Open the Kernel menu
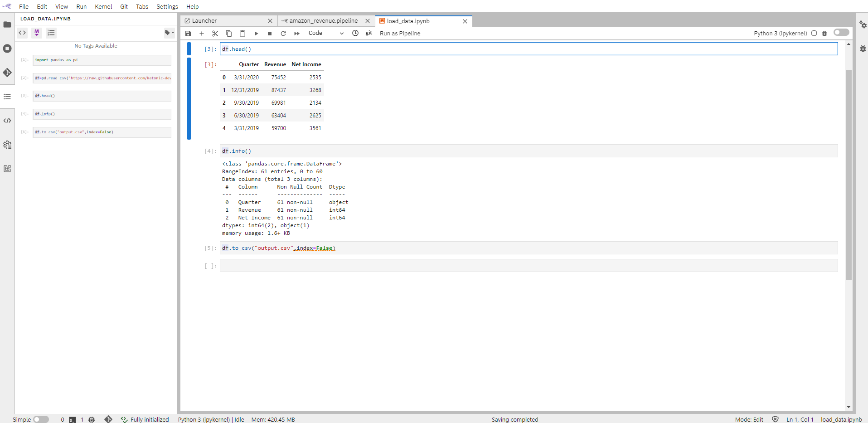This screenshot has height=423, width=868. pos(103,6)
